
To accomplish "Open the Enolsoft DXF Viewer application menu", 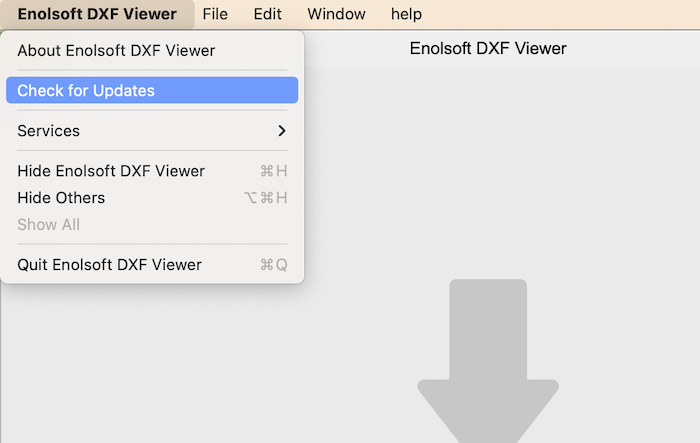I will [x=97, y=14].
